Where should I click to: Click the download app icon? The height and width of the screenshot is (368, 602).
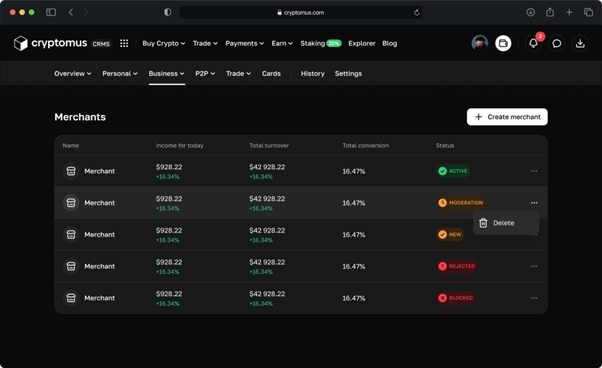point(580,43)
